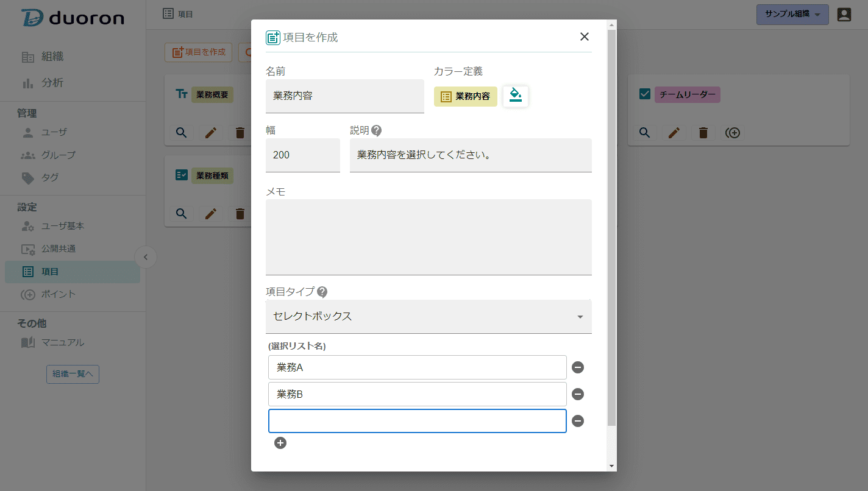This screenshot has height=491, width=868.
Task: Focus the empty third list entry field
Action: [418, 421]
